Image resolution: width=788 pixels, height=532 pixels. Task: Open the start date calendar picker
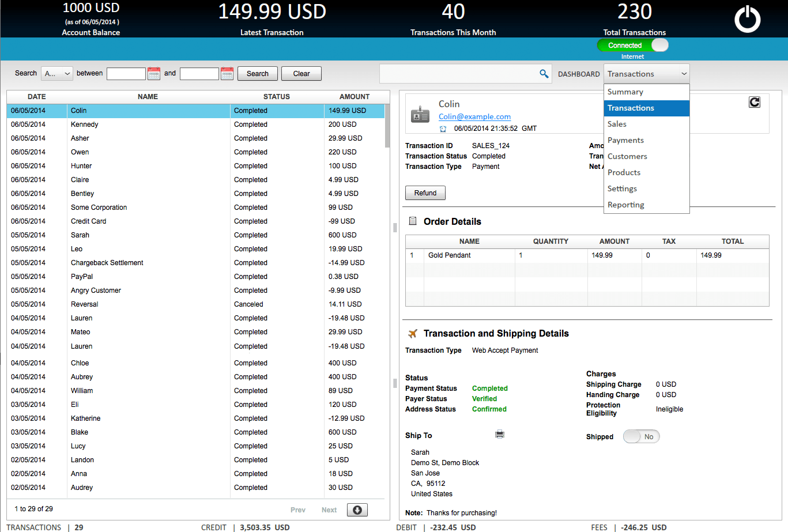tap(154, 73)
